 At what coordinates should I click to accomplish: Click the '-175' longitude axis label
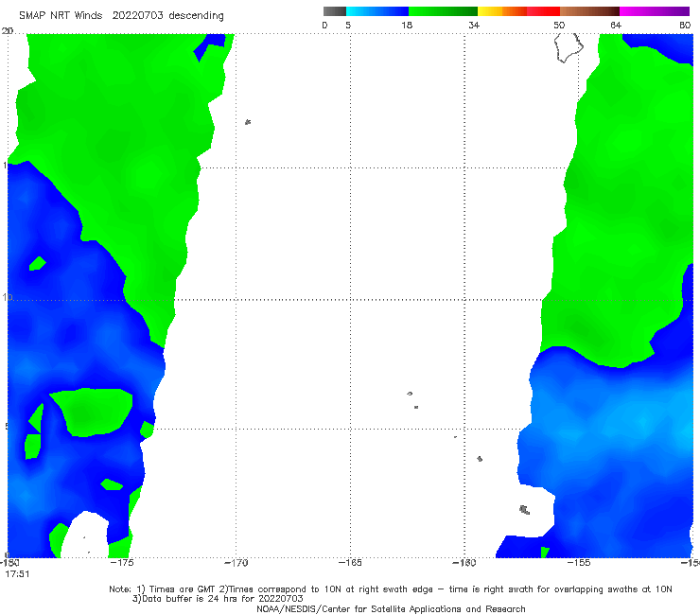click(x=122, y=563)
